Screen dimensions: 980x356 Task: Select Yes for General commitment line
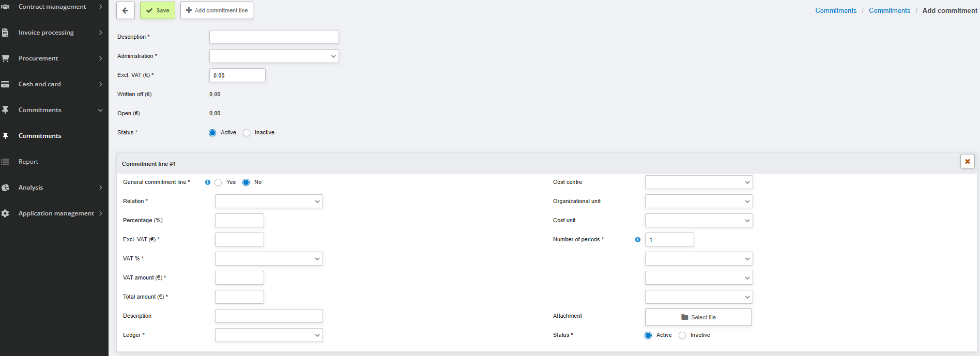pos(218,182)
